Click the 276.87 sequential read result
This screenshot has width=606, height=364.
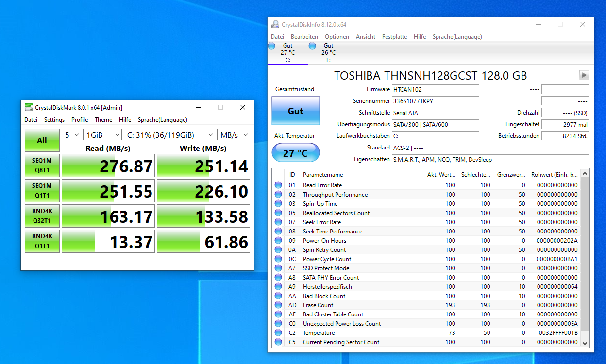(x=108, y=166)
